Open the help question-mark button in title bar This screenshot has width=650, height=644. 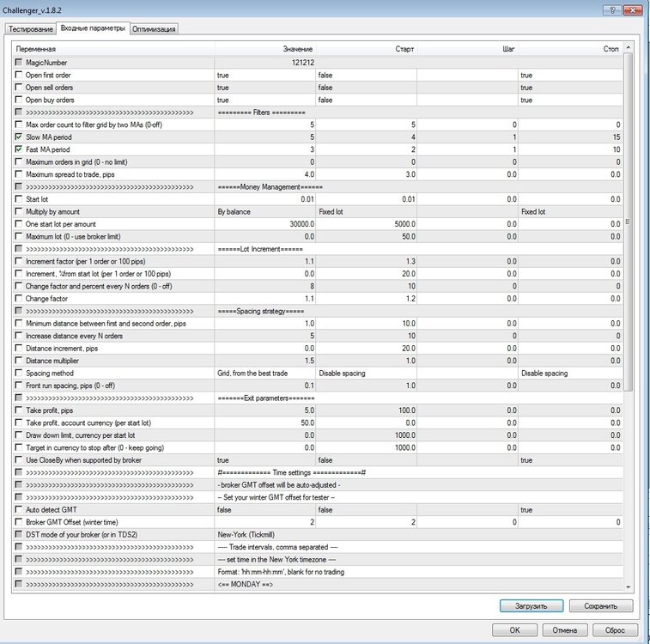[612, 10]
